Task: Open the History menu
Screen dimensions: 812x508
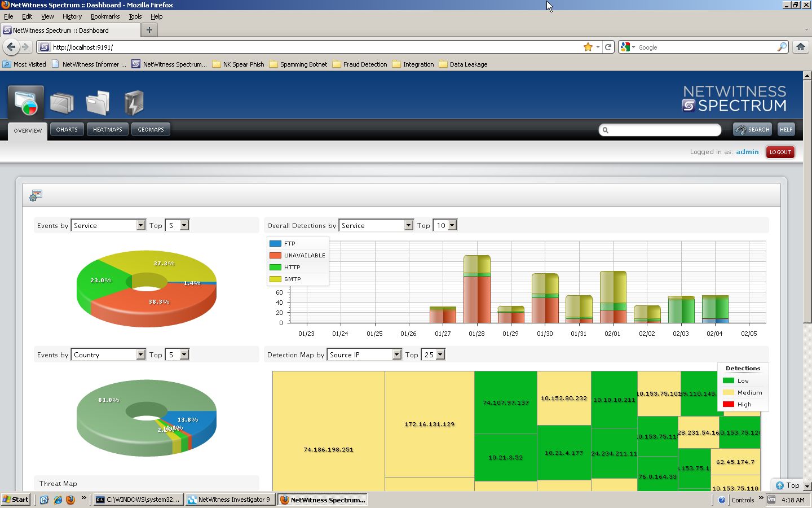Action: click(72, 16)
